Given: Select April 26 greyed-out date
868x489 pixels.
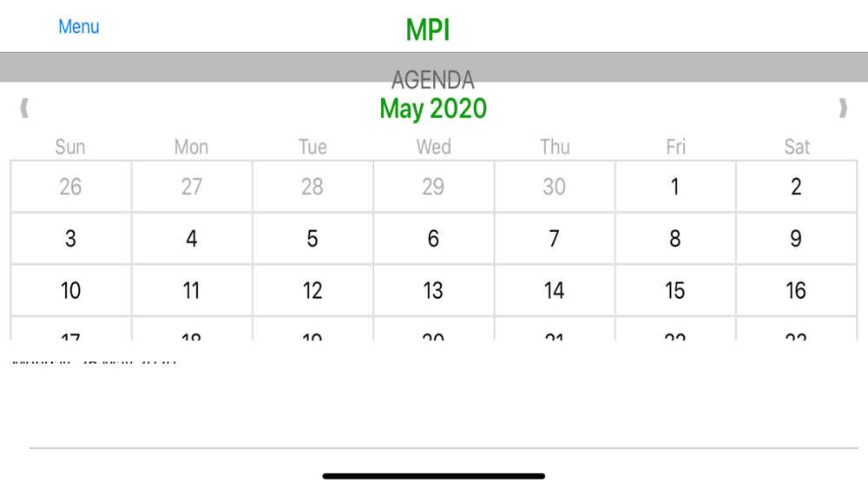Looking at the screenshot, I should pyautogui.click(x=71, y=187).
